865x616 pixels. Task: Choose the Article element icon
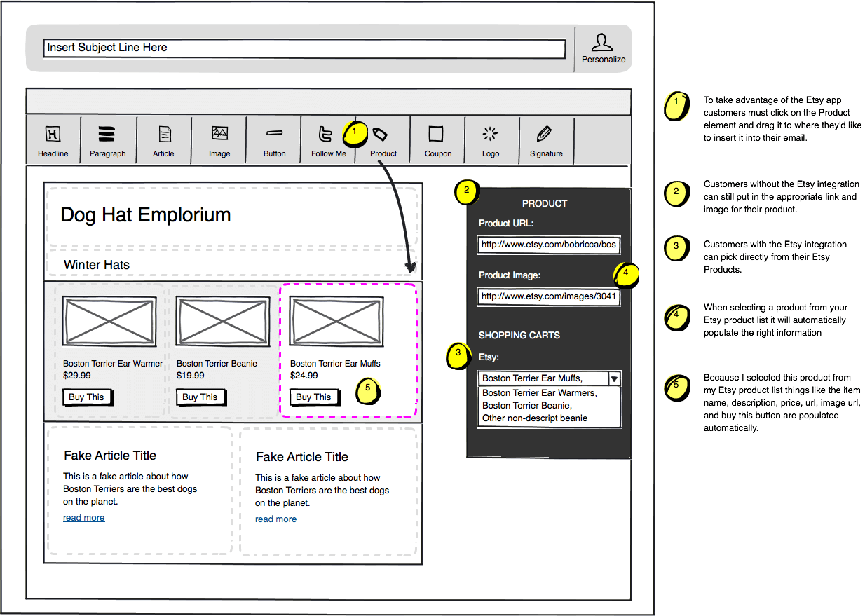pyautogui.click(x=164, y=135)
